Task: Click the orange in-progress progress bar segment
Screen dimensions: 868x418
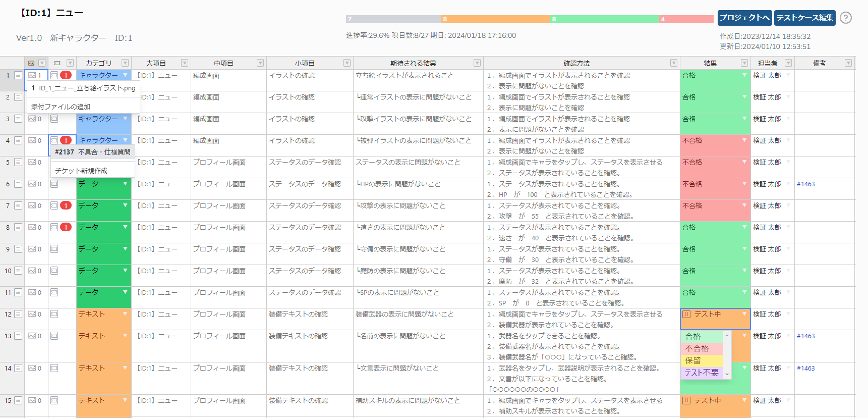Action: point(496,19)
